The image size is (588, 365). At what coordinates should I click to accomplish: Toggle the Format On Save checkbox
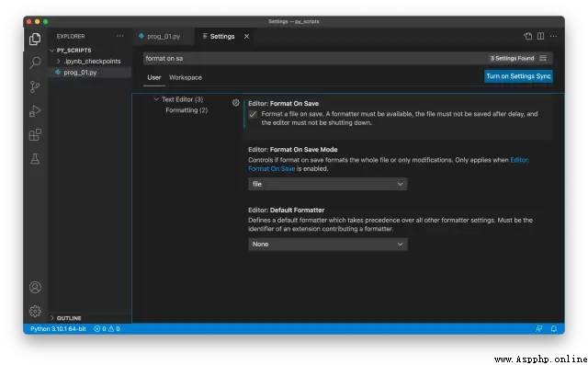[x=253, y=114]
